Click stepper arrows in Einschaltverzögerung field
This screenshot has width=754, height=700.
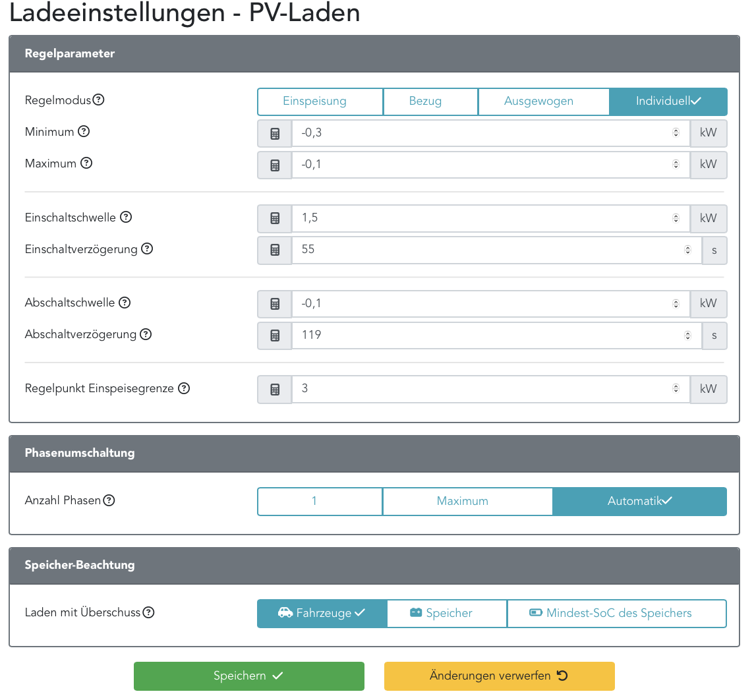(687, 250)
